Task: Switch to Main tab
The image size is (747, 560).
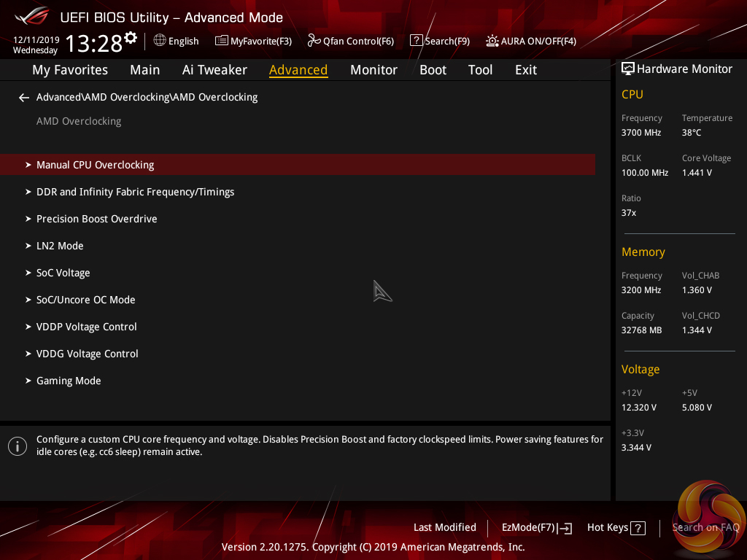Action: click(145, 70)
